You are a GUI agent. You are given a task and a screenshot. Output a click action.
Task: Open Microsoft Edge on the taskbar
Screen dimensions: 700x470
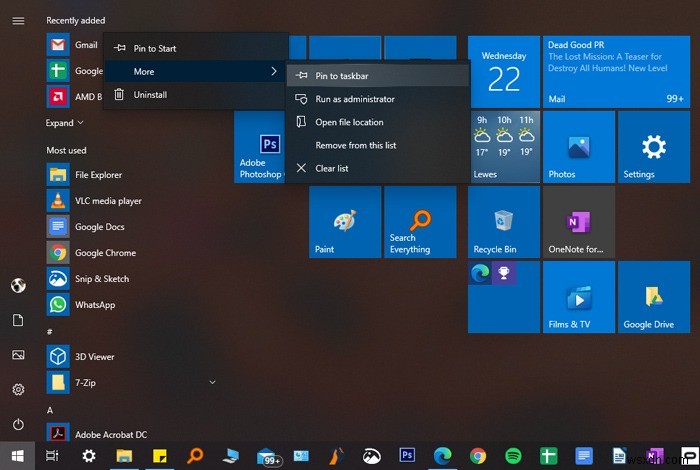[442, 456]
